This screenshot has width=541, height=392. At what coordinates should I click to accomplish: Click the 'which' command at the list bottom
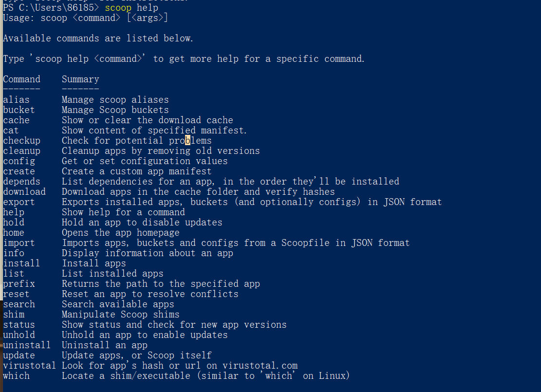[16, 376]
